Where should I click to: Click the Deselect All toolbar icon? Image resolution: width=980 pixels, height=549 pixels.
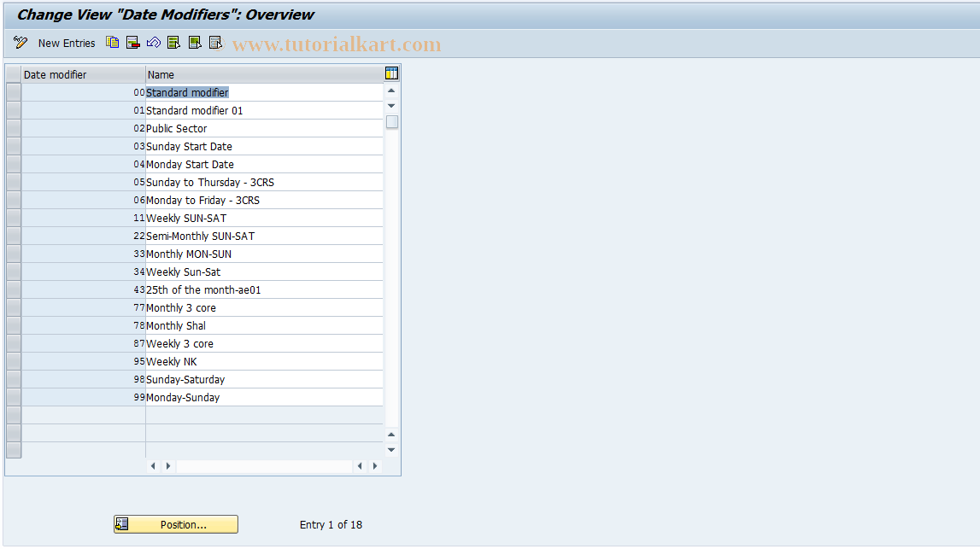215,43
